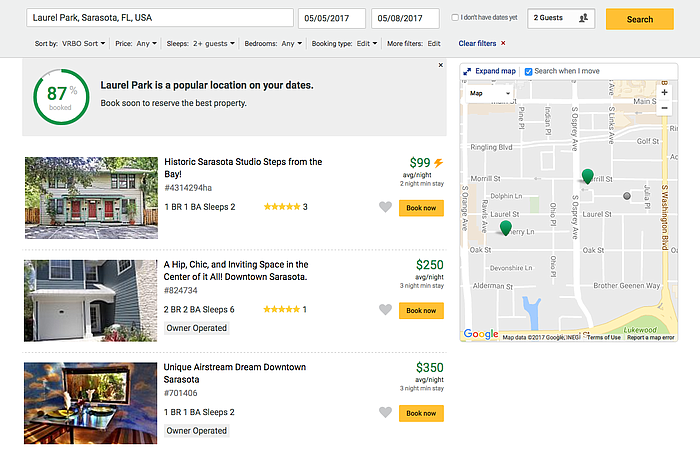The image size is (700, 460).
Task: Book now the $350 Airstream listing
Action: [x=421, y=413]
